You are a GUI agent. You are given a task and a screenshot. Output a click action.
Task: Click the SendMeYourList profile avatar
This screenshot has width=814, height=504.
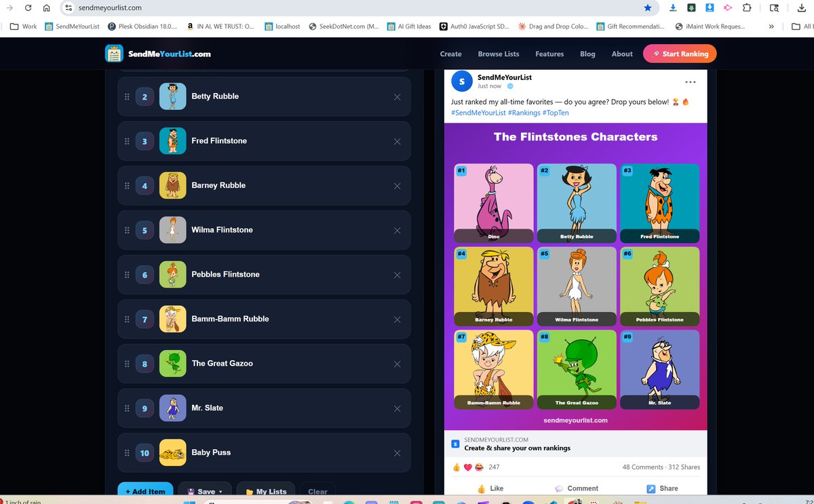tap(462, 81)
